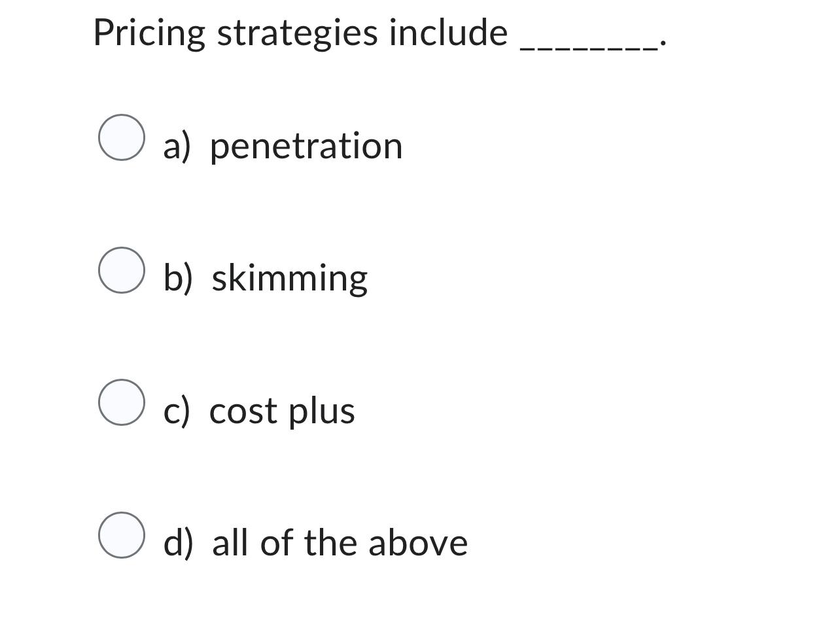840x628 pixels.
Task: Click the letter 'd)' marker
Action: 178,542
